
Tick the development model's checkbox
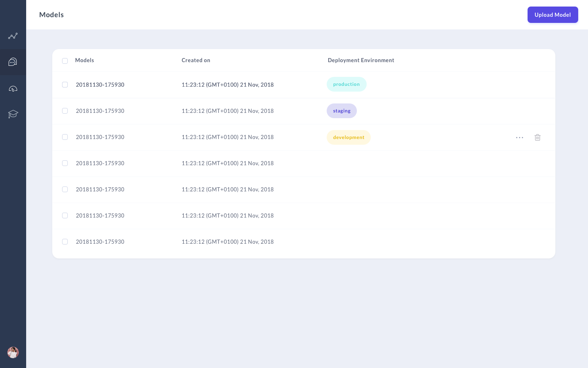[x=65, y=137]
